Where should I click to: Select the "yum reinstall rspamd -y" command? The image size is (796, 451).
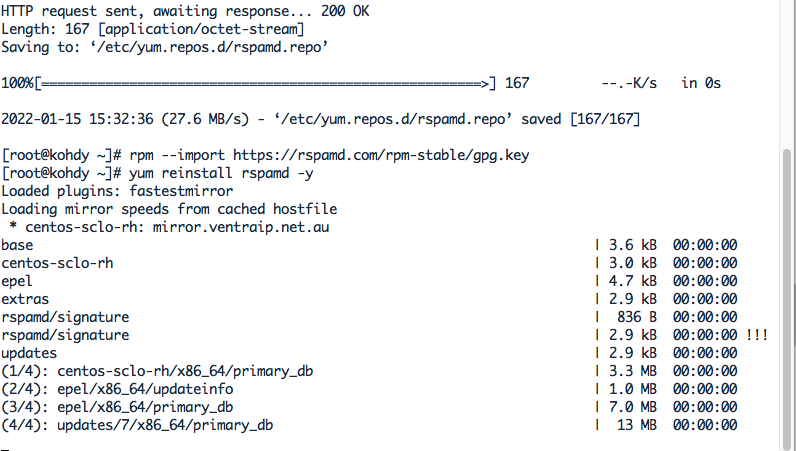221,173
